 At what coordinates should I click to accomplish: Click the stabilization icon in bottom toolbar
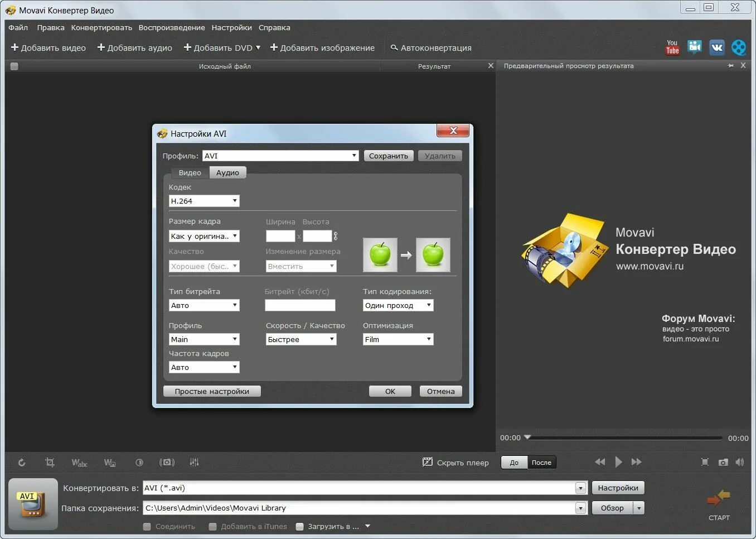coord(167,463)
